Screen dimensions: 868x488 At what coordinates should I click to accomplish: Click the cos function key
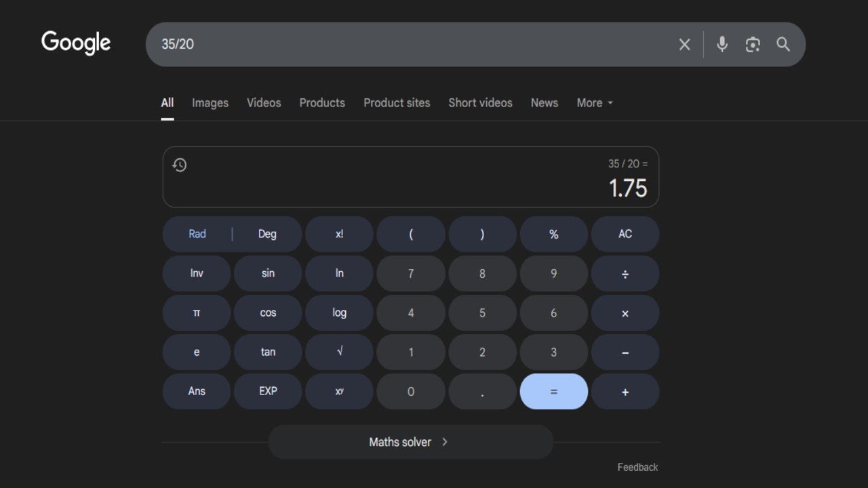[x=268, y=312]
